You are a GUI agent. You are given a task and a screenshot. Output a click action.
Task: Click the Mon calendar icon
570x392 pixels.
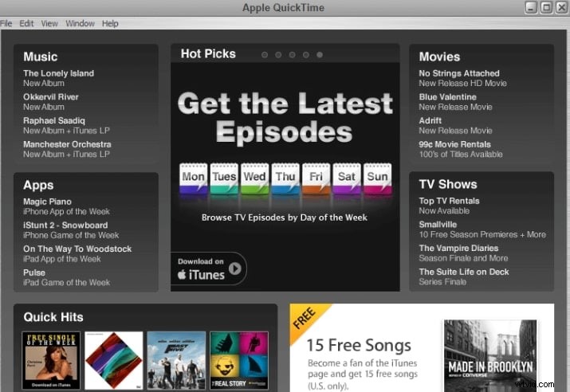coord(194,178)
